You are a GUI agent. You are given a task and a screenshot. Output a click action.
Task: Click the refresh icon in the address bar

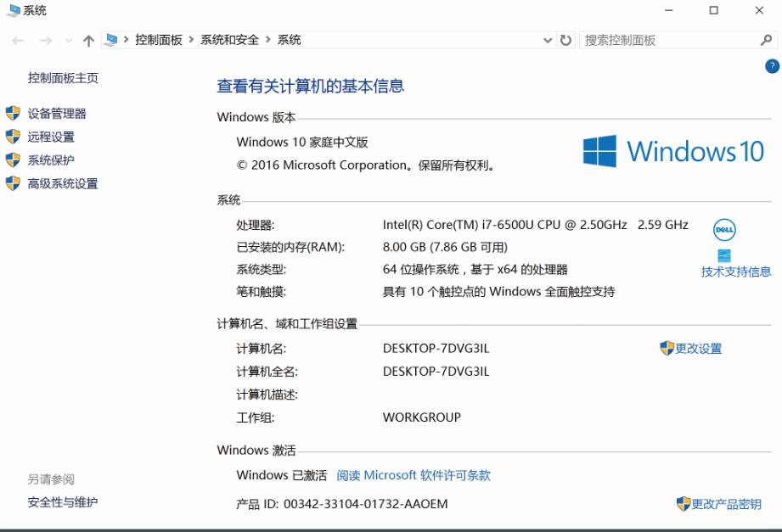tap(565, 39)
